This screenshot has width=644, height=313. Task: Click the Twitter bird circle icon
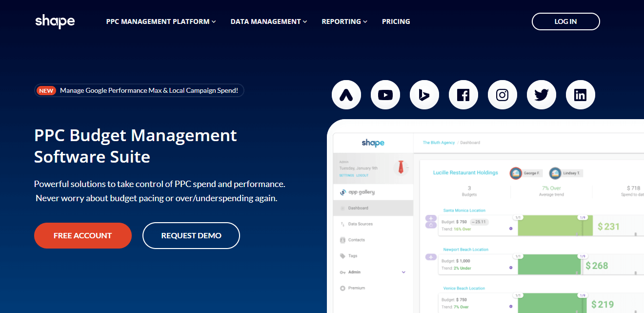click(542, 95)
